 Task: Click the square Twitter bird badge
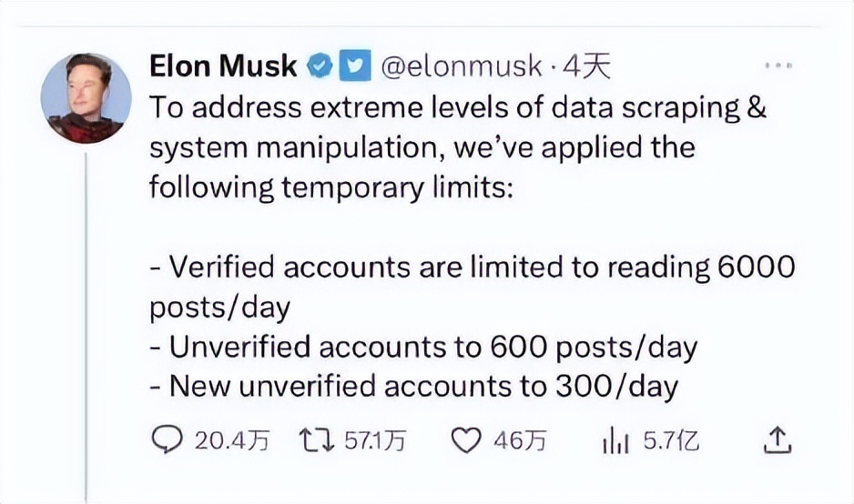pos(351,66)
